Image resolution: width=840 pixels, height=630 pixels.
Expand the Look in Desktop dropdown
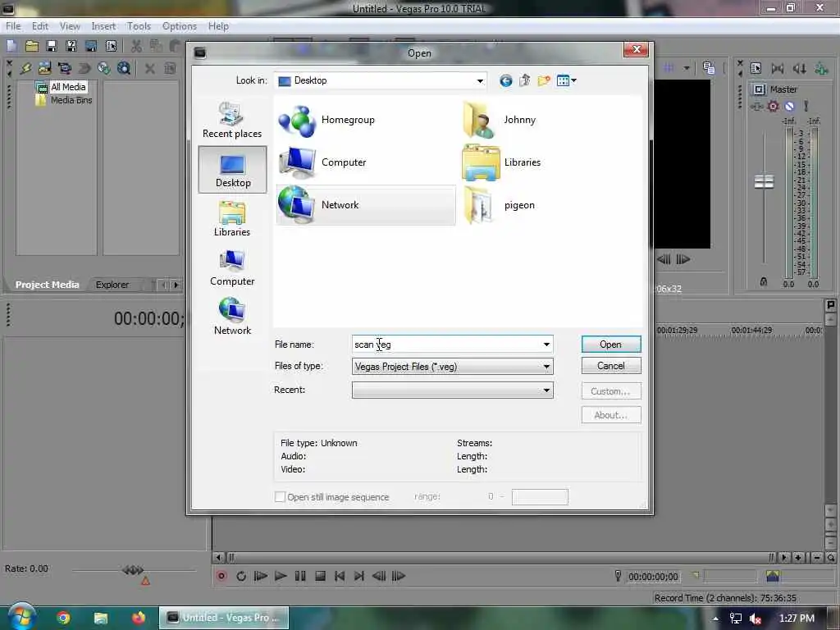480,81
